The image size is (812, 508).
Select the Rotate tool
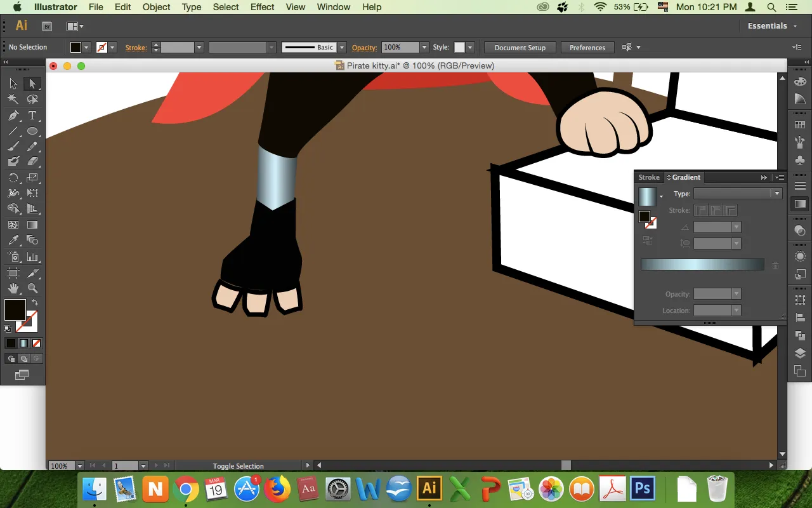coord(13,178)
